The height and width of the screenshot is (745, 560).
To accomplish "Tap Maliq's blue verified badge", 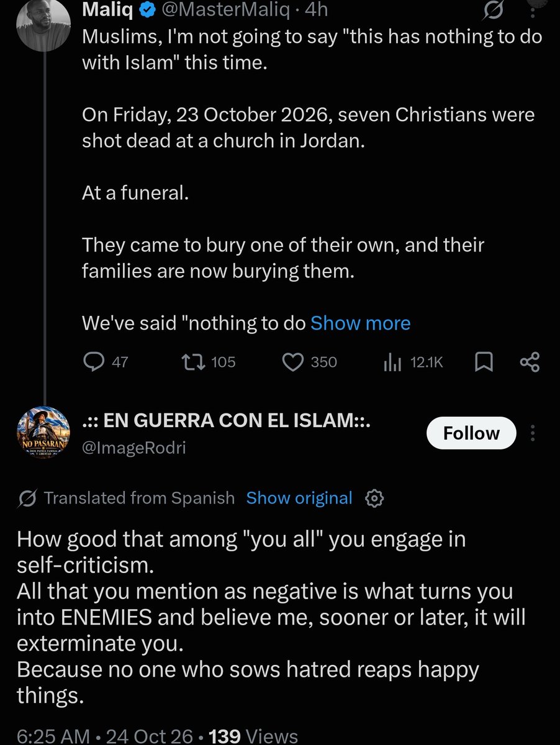I will coord(147,9).
